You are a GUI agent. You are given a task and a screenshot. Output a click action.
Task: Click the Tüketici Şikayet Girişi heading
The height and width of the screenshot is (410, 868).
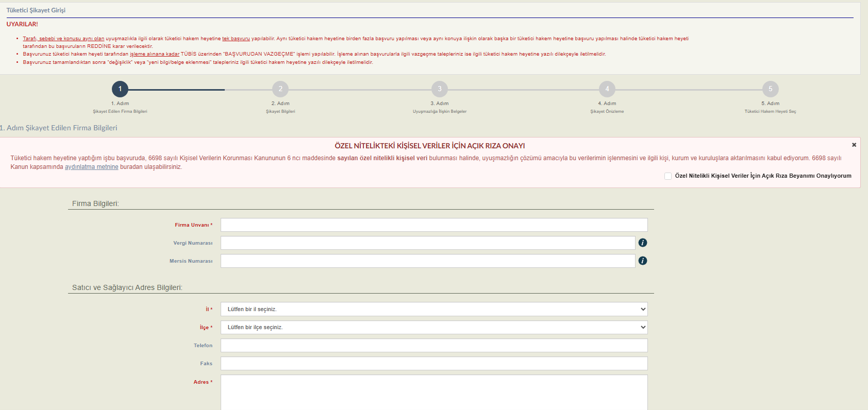coord(36,10)
